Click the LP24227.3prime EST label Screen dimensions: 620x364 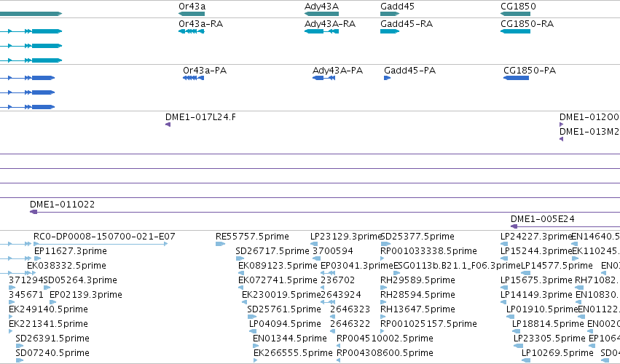click(x=535, y=237)
